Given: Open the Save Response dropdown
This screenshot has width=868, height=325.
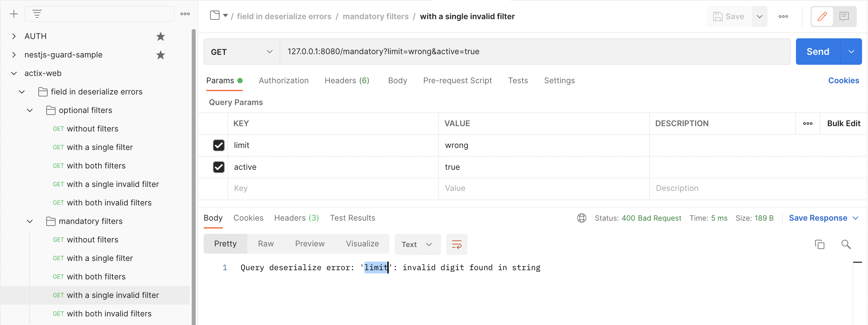Looking at the screenshot, I should pos(823,218).
